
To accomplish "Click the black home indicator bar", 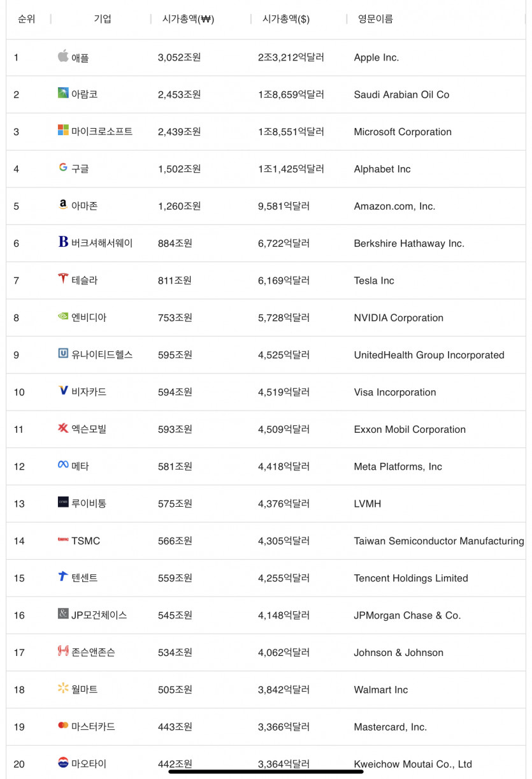I will coord(266,771).
